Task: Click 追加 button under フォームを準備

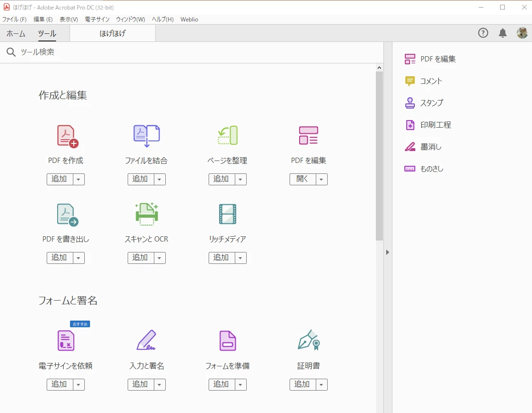Action: pyautogui.click(x=222, y=384)
